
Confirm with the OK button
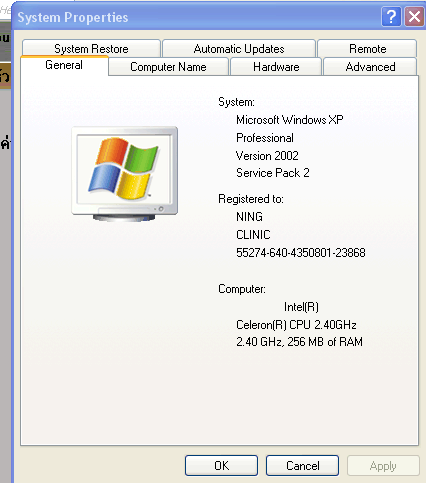coord(222,465)
